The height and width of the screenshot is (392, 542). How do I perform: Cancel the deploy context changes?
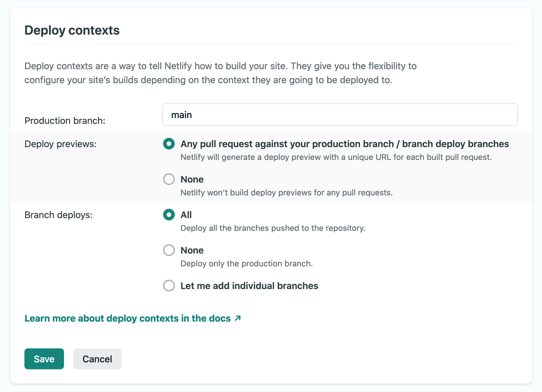[97, 359]
